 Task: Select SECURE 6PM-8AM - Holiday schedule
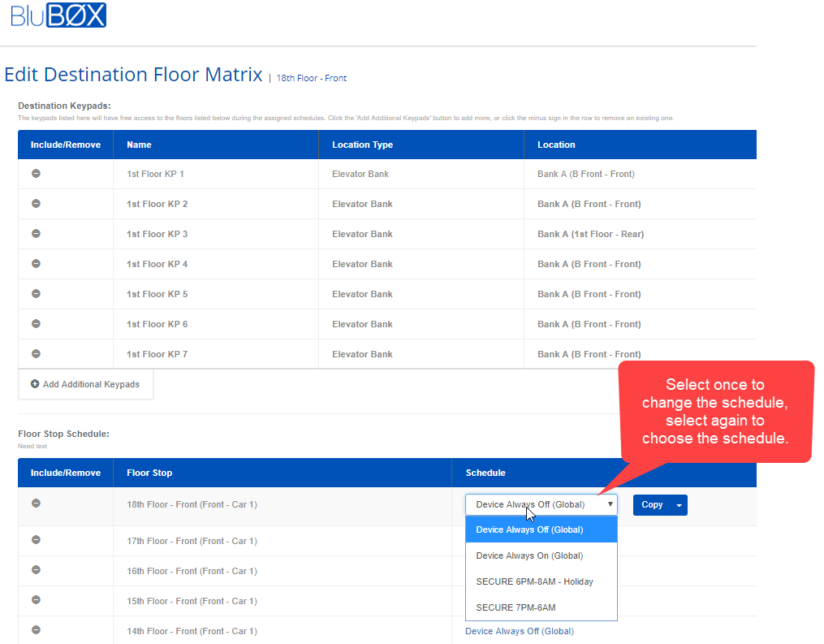541,581
